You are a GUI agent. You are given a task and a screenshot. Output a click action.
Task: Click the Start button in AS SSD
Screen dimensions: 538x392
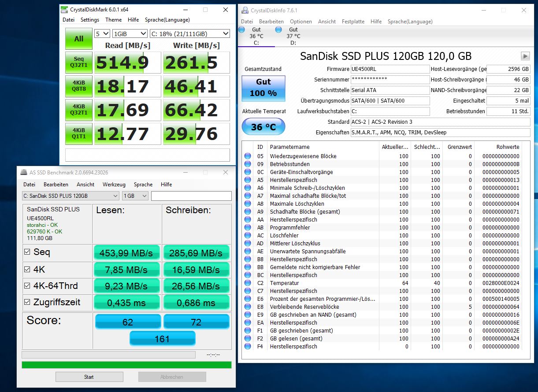point(89,377)
